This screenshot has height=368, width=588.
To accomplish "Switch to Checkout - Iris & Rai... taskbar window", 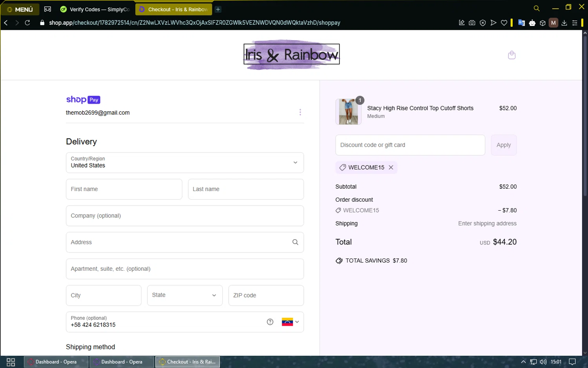I will (188, 362).
